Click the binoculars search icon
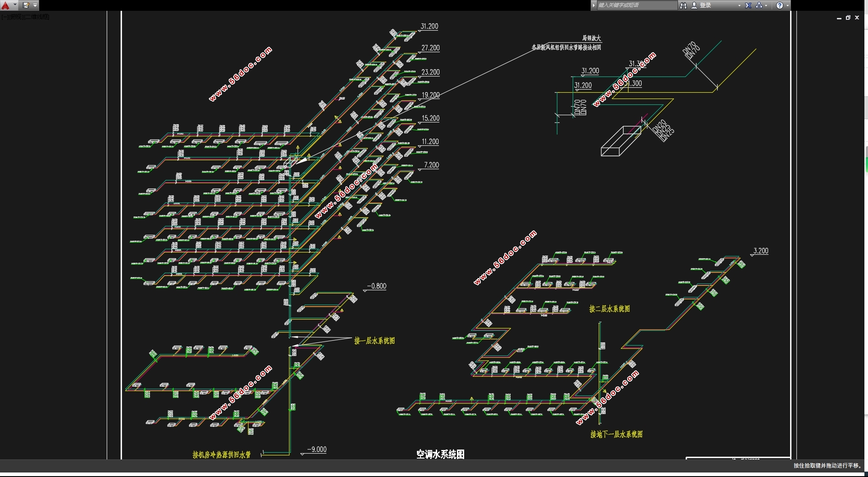The image size is (868, 477). (683, 5)
